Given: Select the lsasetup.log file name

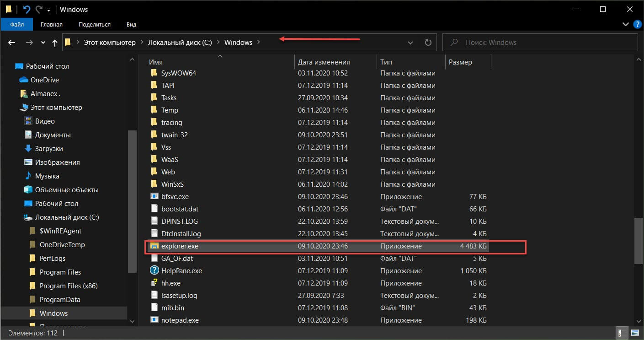Looking at the screenshot, I should [180, 296].
